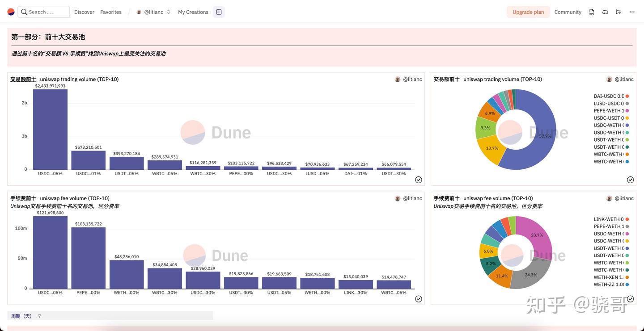This screenshot has height=331, width=644.
Task: Select the $289,574,931 trading volume bar
Action: 165,165
